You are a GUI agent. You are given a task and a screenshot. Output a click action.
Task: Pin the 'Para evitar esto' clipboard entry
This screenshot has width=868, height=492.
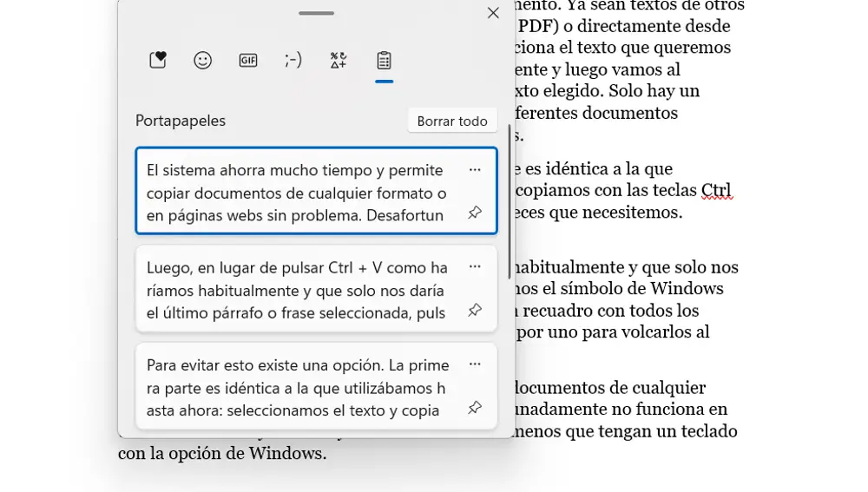tap(475, 408)
